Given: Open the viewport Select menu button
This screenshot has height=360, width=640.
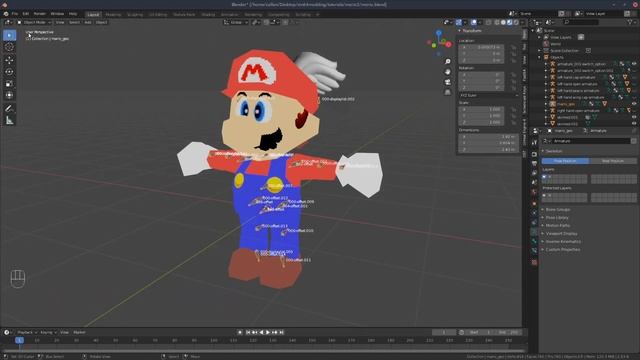Looking at the screenshot, I should click(74, 22).
